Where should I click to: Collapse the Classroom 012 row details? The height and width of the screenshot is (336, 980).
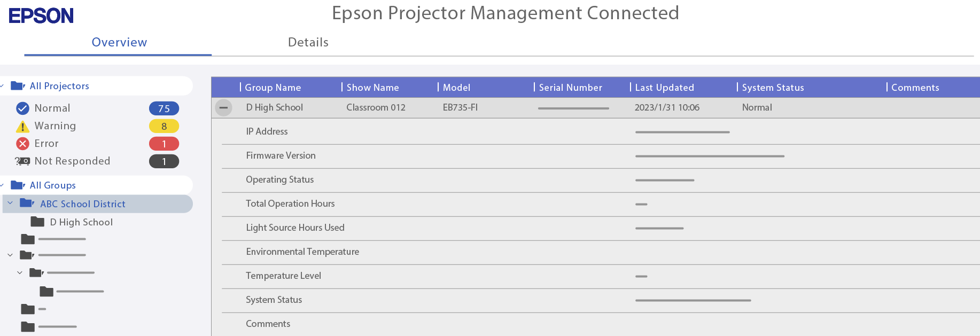click(x=223, y=107)
